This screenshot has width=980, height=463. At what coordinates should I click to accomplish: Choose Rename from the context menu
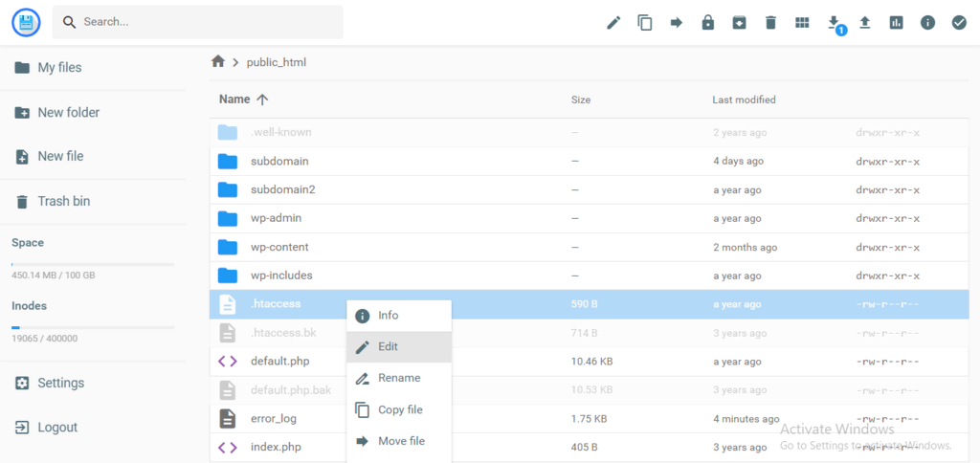(398, 378)
